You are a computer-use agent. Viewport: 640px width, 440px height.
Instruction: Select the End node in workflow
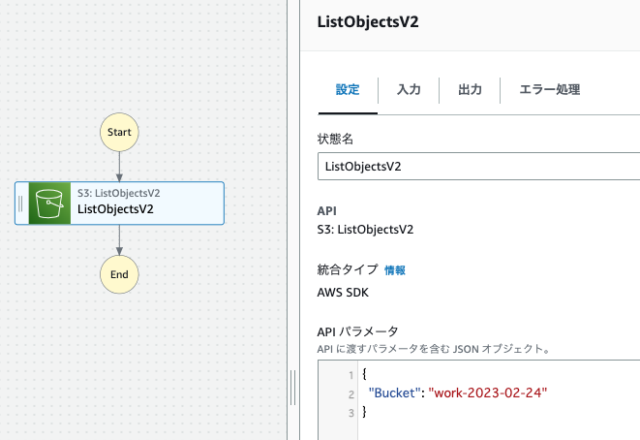(119, 274)
